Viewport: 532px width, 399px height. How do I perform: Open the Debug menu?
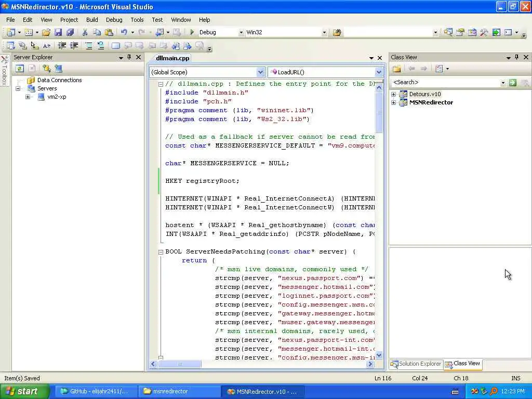click(x=114, y=20)
